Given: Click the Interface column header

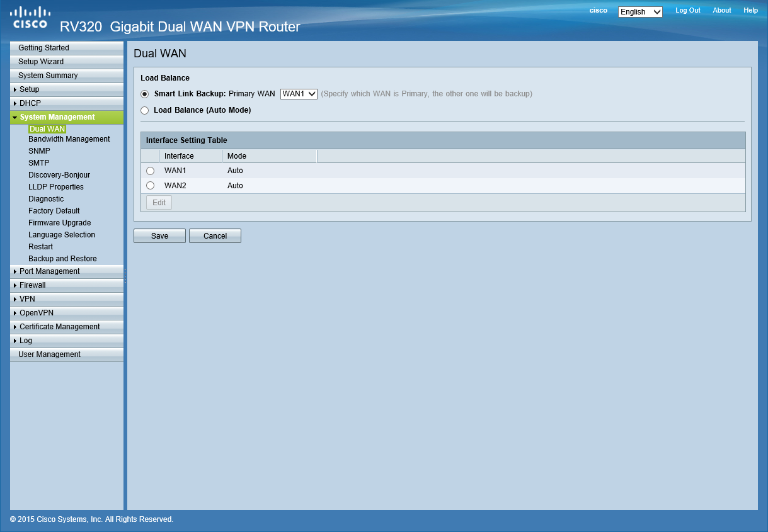Looking at the screenshot, I should (190, 156).
